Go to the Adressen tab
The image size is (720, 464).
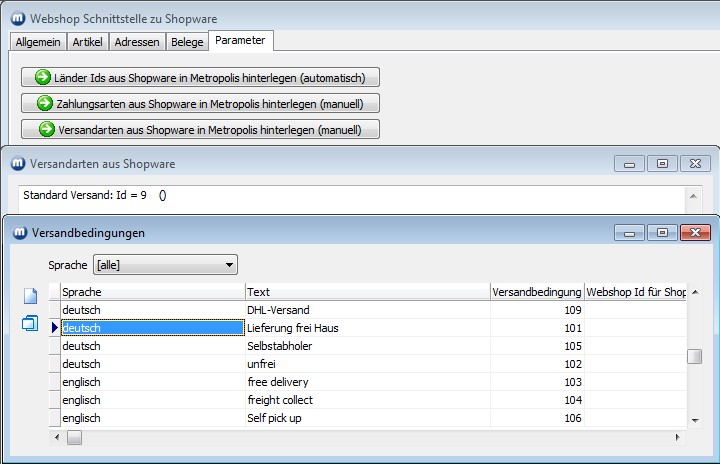pyautogui.click(x=136, y=41)
